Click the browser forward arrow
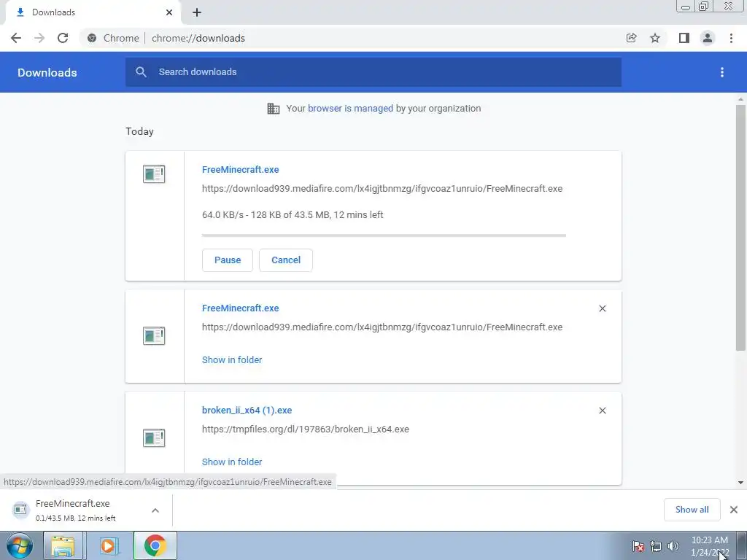The image size is (747, 560). coord(39,38)
